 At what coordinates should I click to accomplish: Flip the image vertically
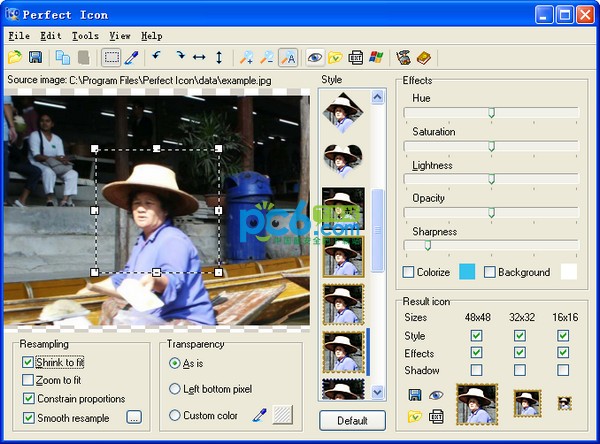(x=219, y=58)
